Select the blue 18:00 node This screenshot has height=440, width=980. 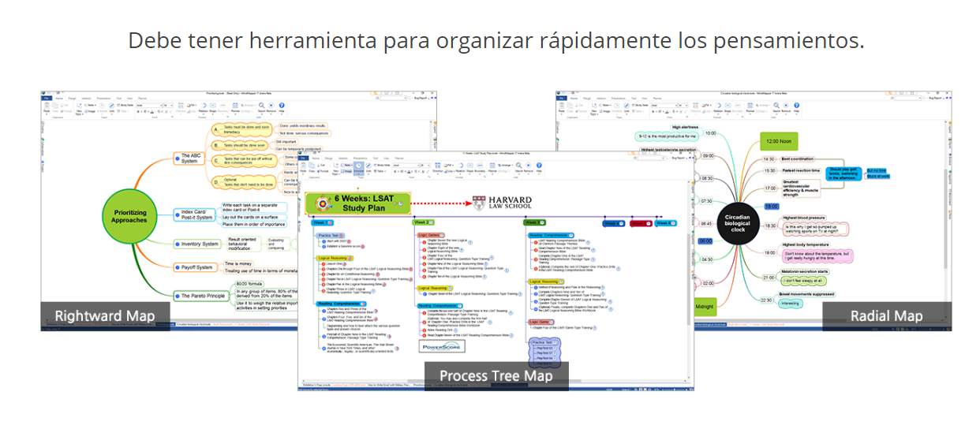pyautogui.click(x=772, y=206)
